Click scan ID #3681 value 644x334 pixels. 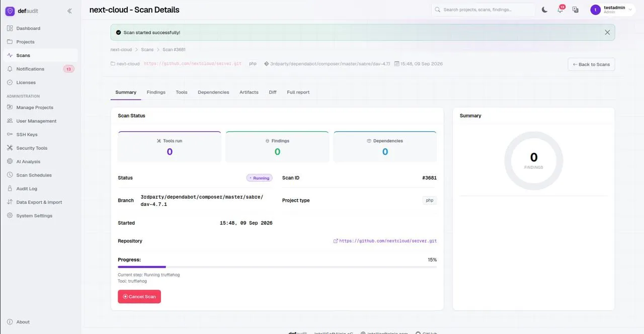tap(430, 178)
